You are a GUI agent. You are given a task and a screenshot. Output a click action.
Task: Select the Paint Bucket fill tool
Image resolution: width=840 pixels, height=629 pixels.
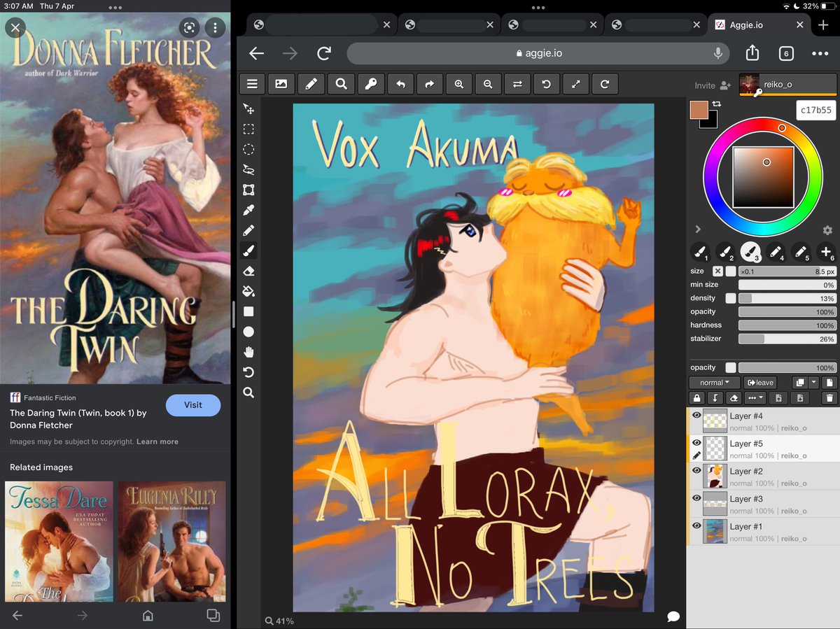248,291
